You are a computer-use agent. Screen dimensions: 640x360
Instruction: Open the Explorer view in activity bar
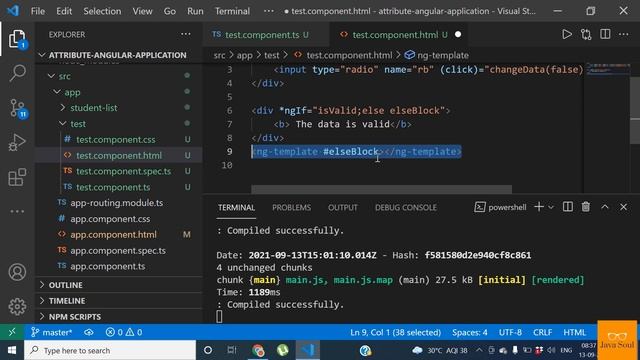click(17, 39)
